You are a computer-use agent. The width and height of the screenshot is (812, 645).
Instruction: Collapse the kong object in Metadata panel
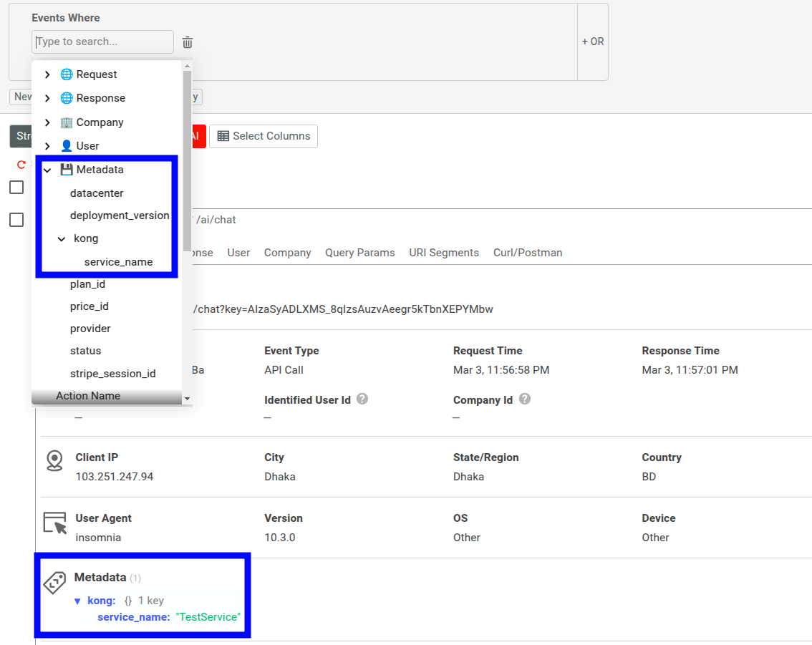[78, 601]
